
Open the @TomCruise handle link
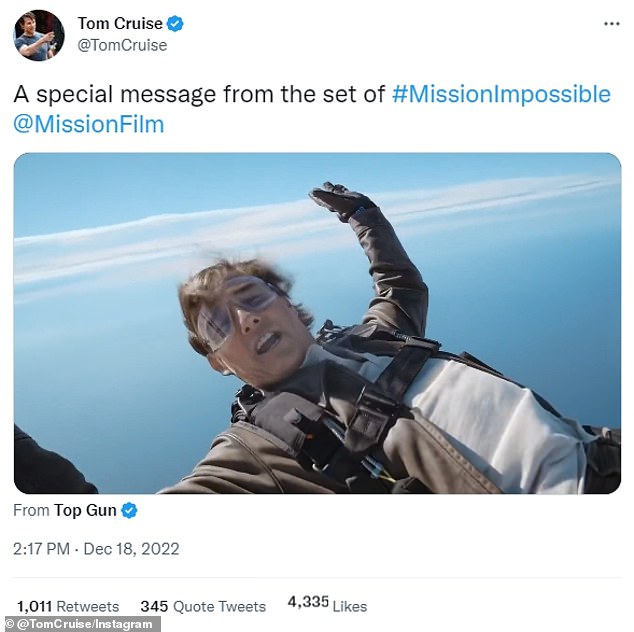(122, 45)
